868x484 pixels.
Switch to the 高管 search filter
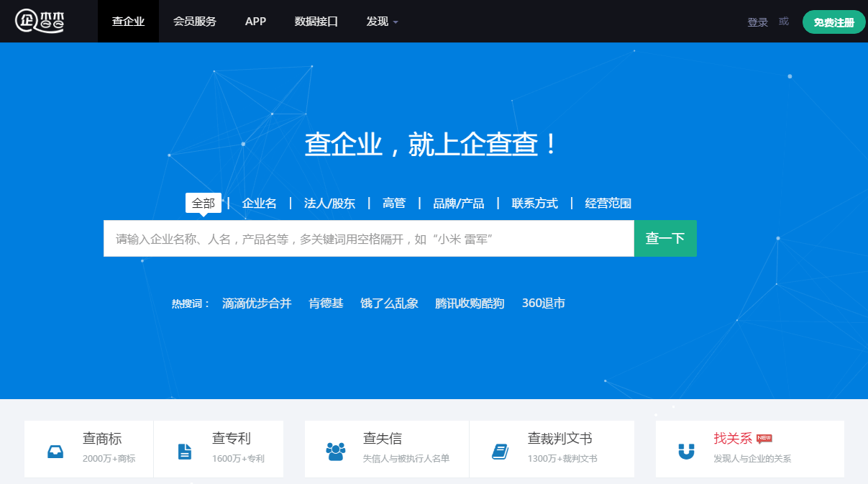click(394, 203)
